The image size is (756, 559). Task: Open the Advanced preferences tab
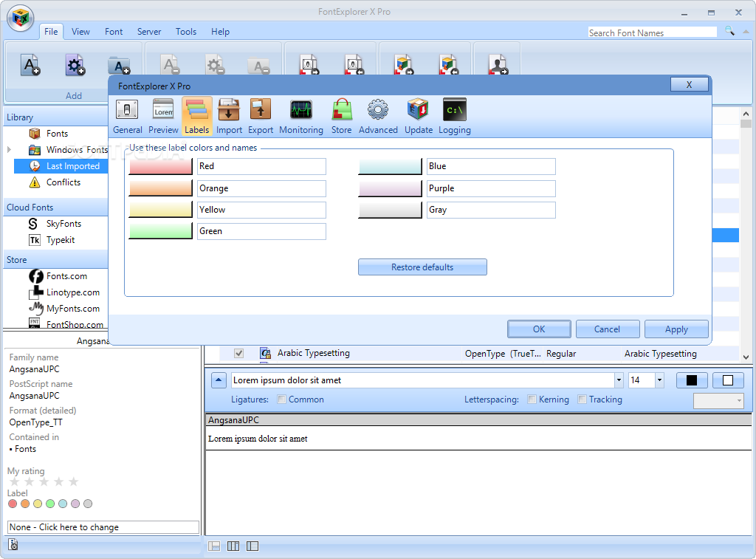pyautogui.click(x=378, y=116)
